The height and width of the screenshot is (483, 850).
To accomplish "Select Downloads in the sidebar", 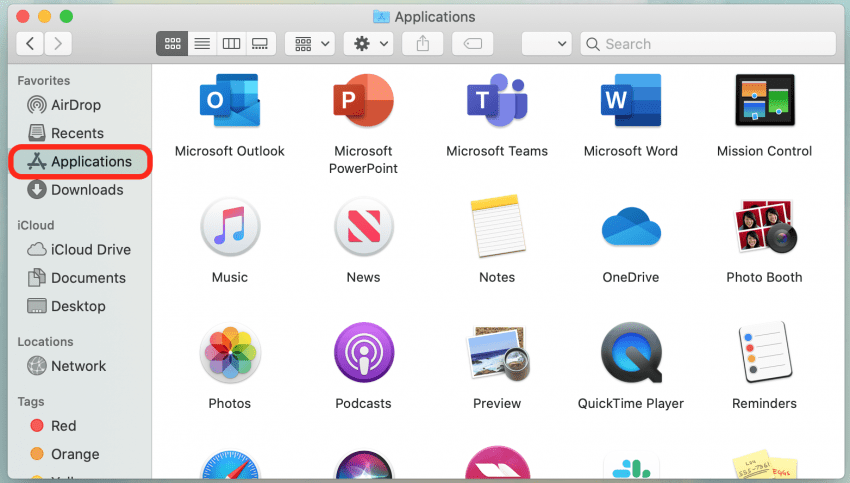I will (87, 190).
